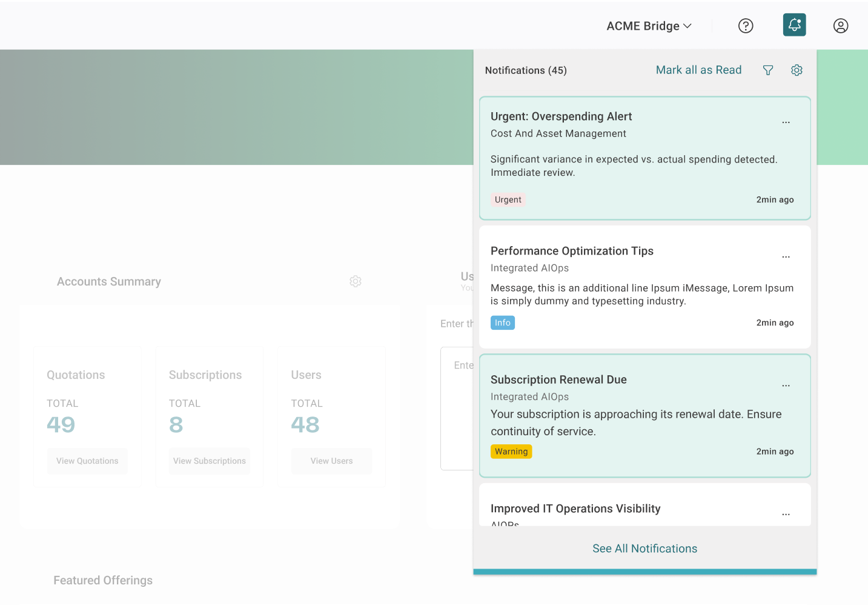This screenshot has height=605, width=868.
Task: Open the Performance Optimization Tips notification
Action: (644, 287)
